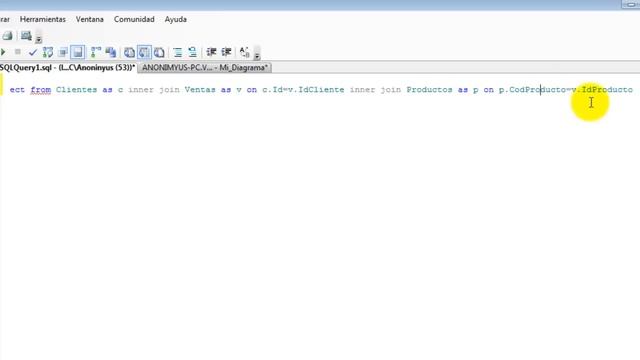This screenshot has height=360, width=640.
Task: Switch to the Mi_Diagrama tab
Action: 204,68
